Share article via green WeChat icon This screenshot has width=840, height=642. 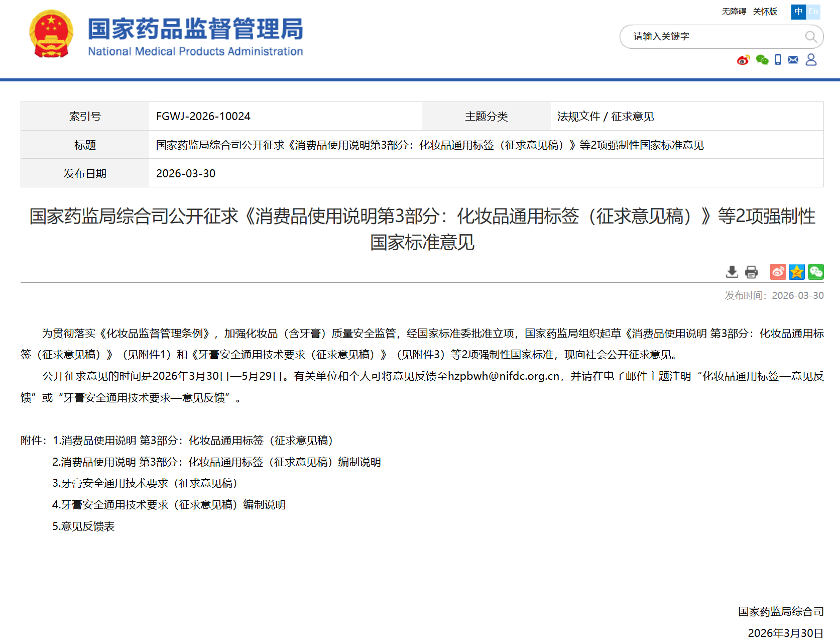coord(816,272)
